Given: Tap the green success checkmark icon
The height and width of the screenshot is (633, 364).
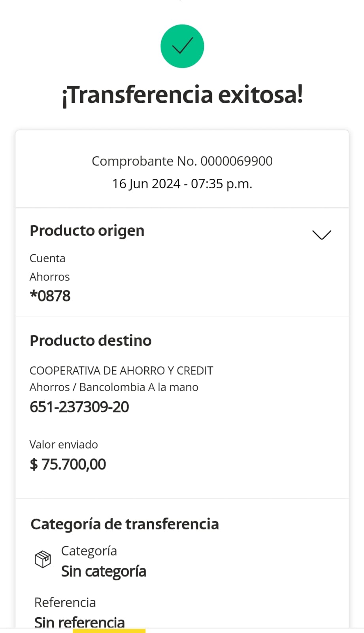Looking at the screenshot, I should tap(182, 46).
